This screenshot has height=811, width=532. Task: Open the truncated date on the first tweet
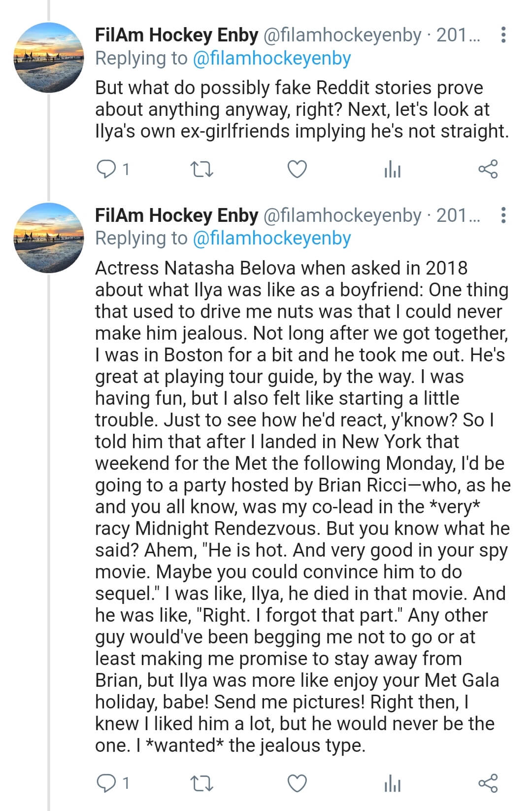[x=458, y=35]
